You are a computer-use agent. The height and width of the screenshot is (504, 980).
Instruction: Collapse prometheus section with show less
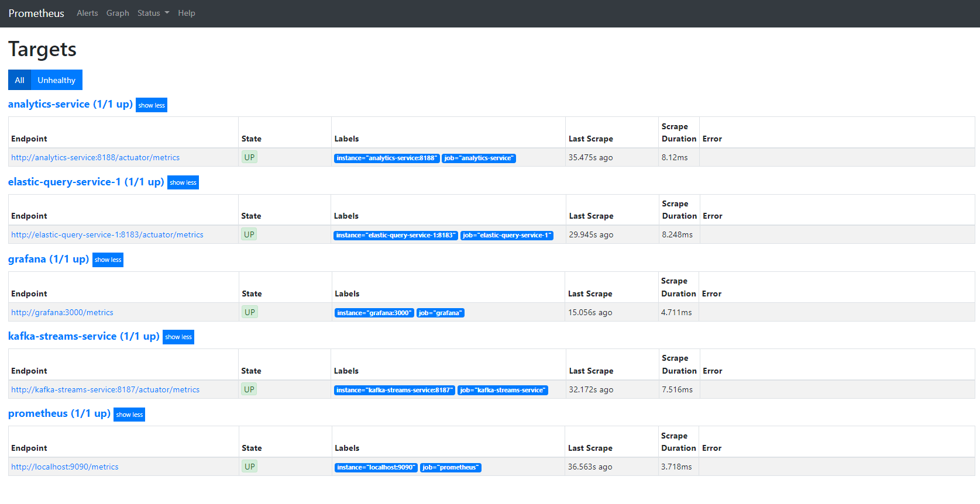(129, 415)
